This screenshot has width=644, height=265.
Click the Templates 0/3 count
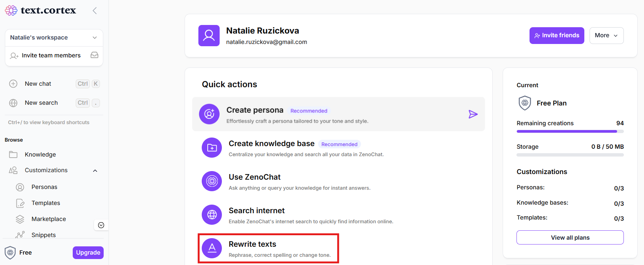point(619,219)
